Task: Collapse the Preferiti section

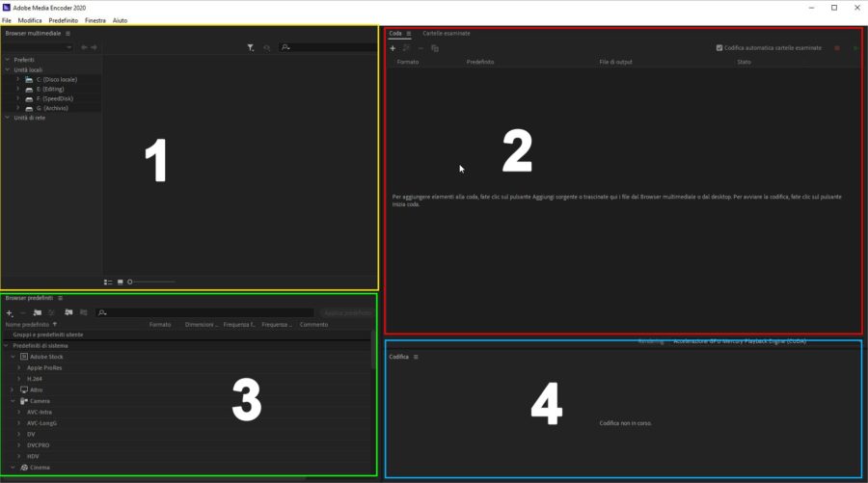Action: (x=8, y=60)
